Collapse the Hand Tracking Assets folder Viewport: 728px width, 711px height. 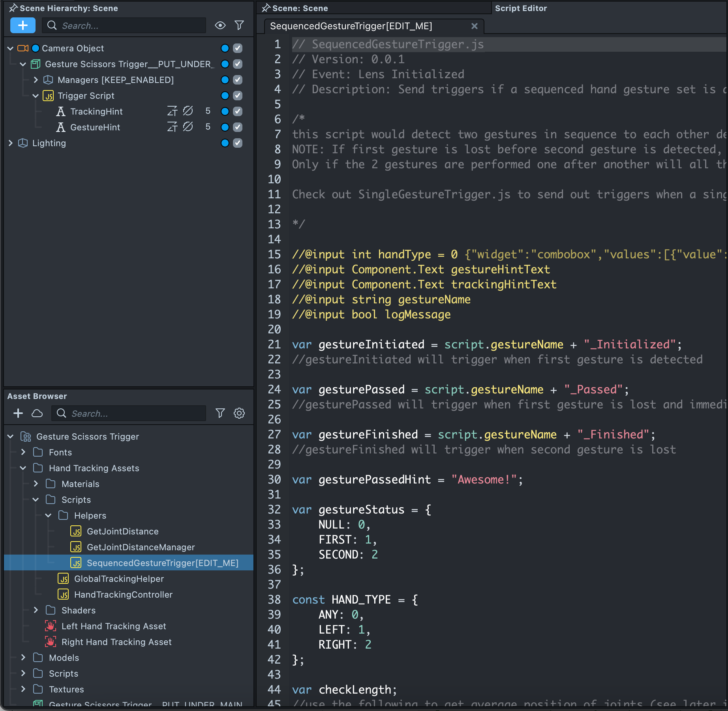point(23,468)
